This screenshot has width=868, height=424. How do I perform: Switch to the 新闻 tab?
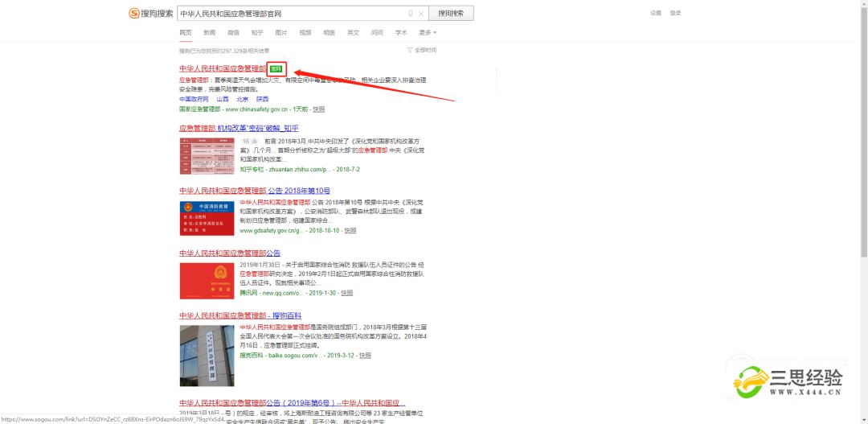pos(209,33)
